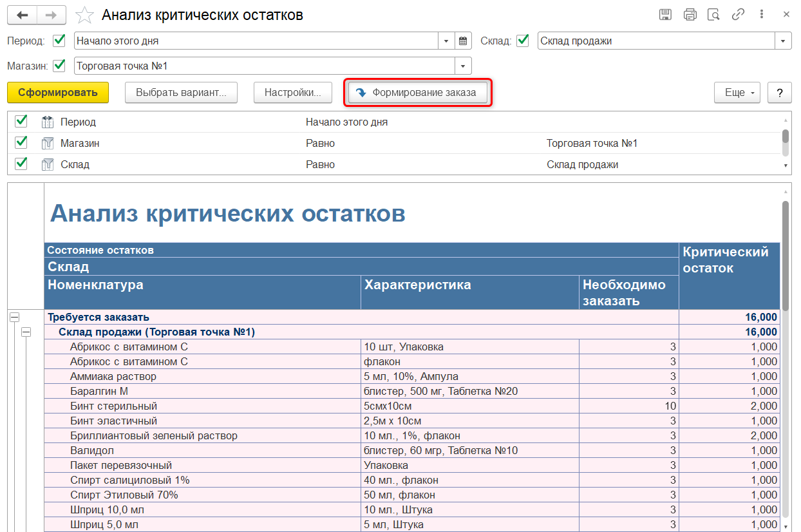Open calendar picker for Период field

(x=463, y=41)
